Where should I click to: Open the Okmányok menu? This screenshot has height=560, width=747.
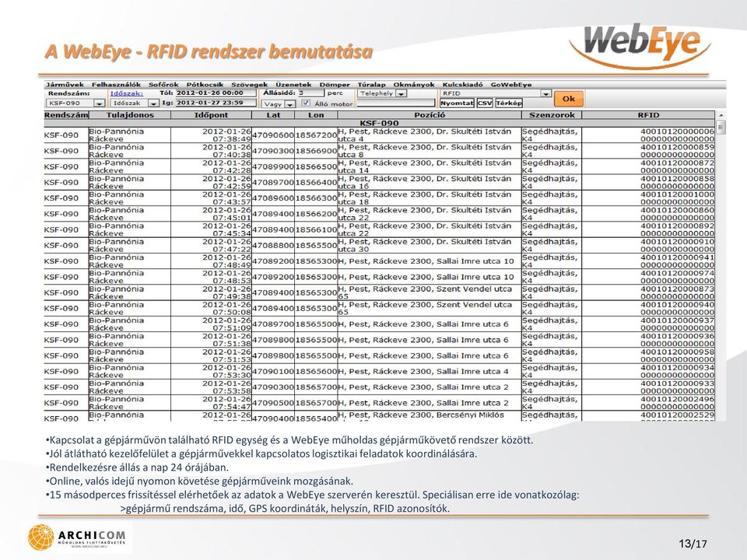[414, 85]
